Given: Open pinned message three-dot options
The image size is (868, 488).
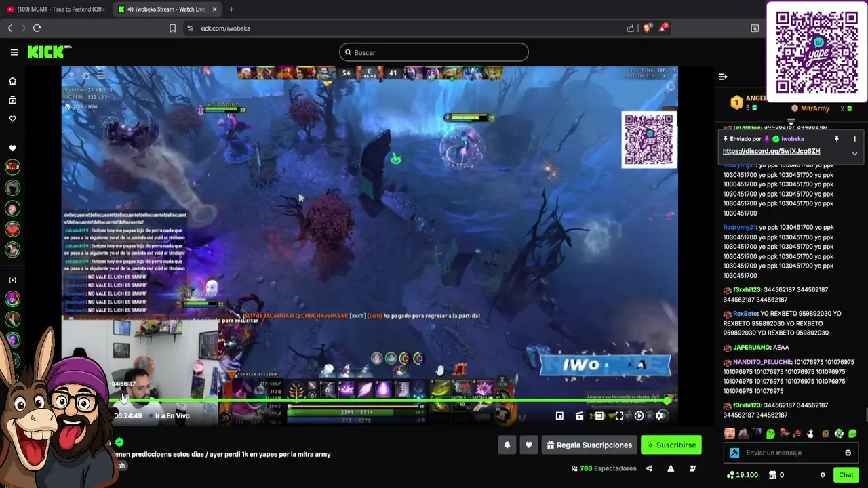Looking at the screenshot, I should tap(854, 139).
